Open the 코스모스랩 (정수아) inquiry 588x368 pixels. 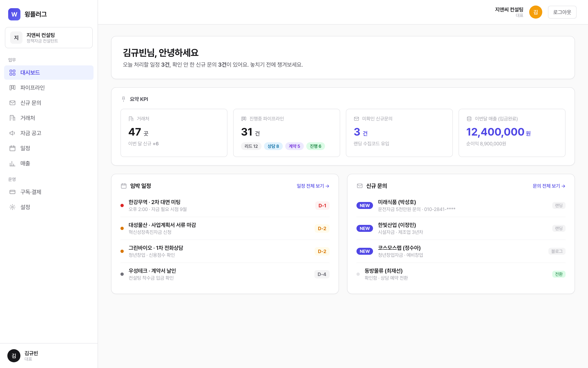click(461, 251)
